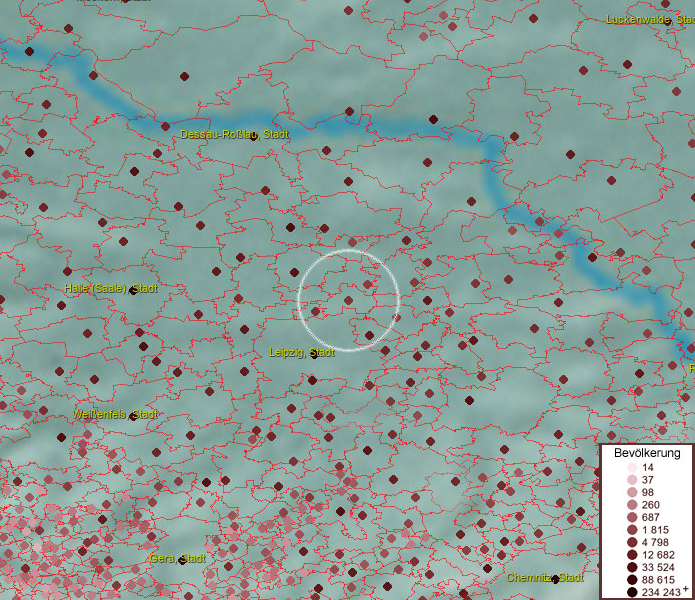Click the black city point beside the Leipzig label
Screen dimensions: 695x600
[315, 355]
